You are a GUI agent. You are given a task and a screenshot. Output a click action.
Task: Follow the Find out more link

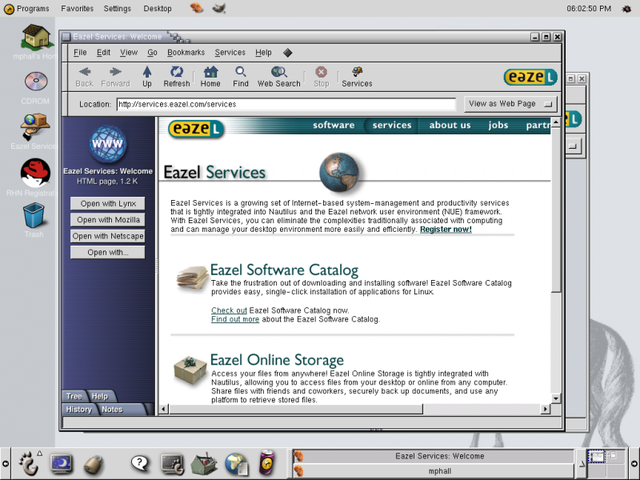point(235,319)
